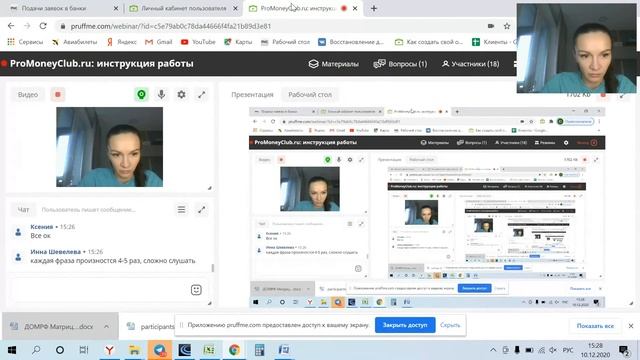Open the participants downloaded file
The image size is (640, 360).
tap(150, 327)
